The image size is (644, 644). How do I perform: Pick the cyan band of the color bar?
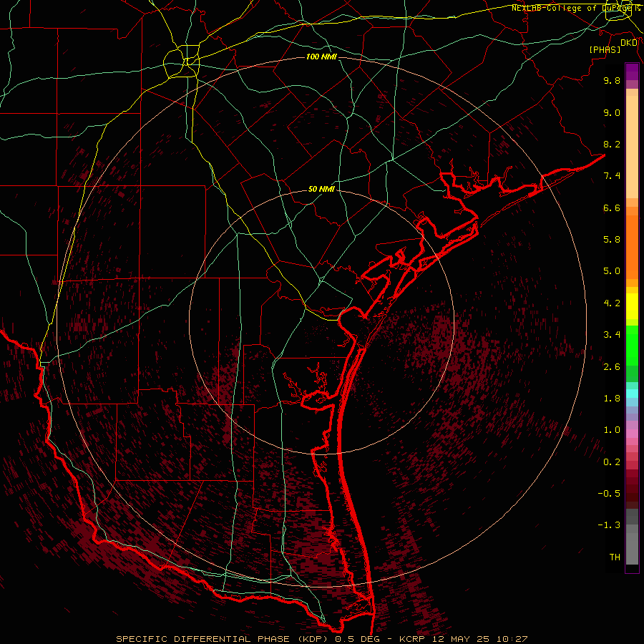coord(632,394)
